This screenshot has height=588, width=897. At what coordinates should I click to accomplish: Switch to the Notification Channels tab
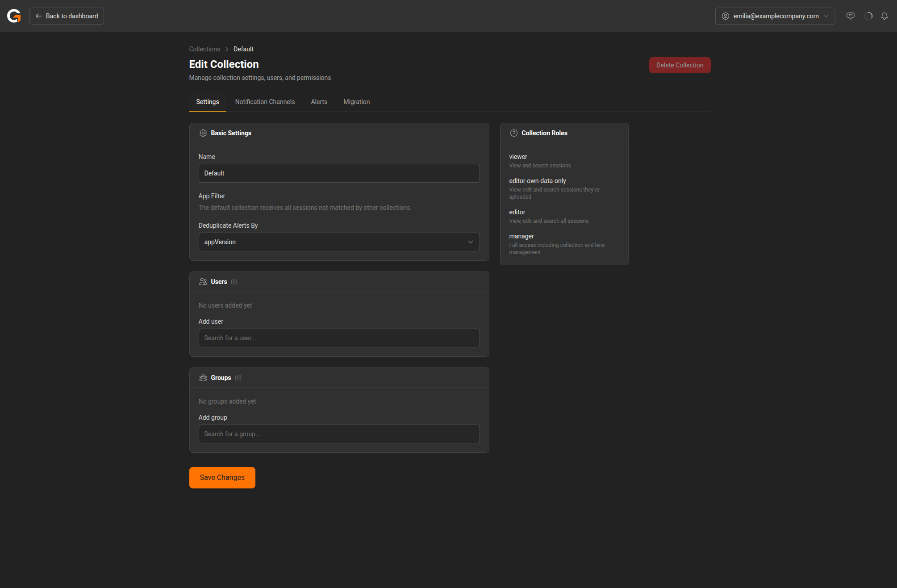click(x=265, y=102)
